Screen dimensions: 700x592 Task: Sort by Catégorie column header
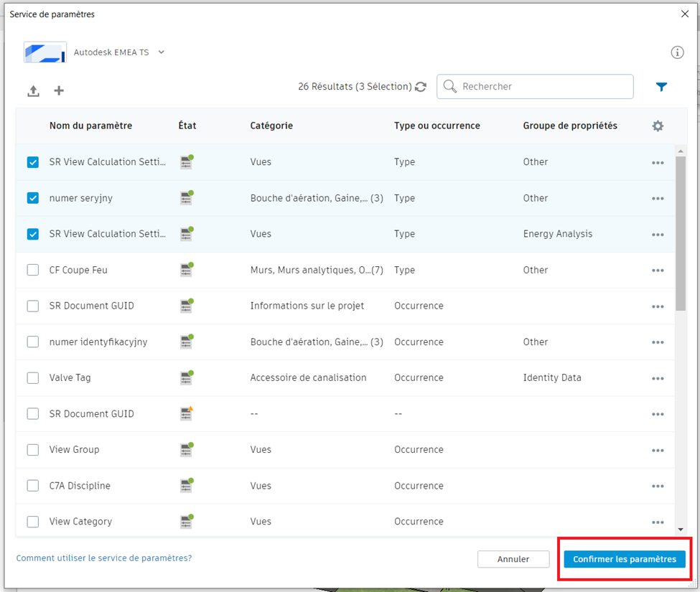pos(271,126)
